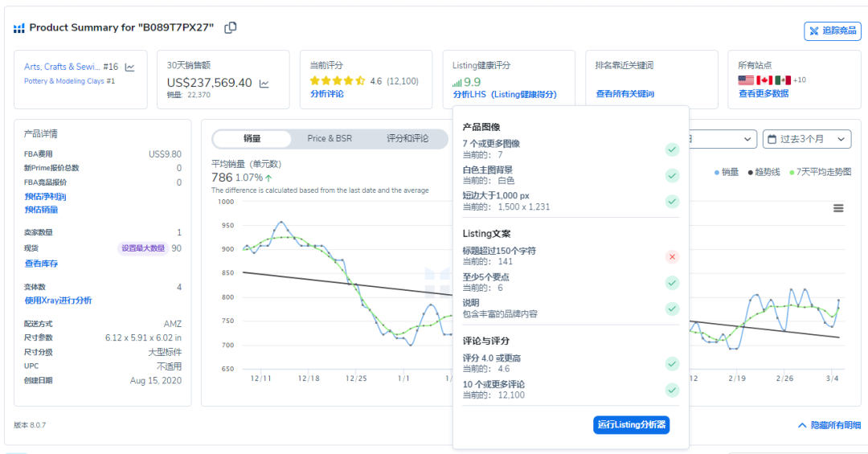The height and width of the screenshot is (454, 868).
Task: Switch to the Price & BSR tab
Action: [x=330, y=138]
